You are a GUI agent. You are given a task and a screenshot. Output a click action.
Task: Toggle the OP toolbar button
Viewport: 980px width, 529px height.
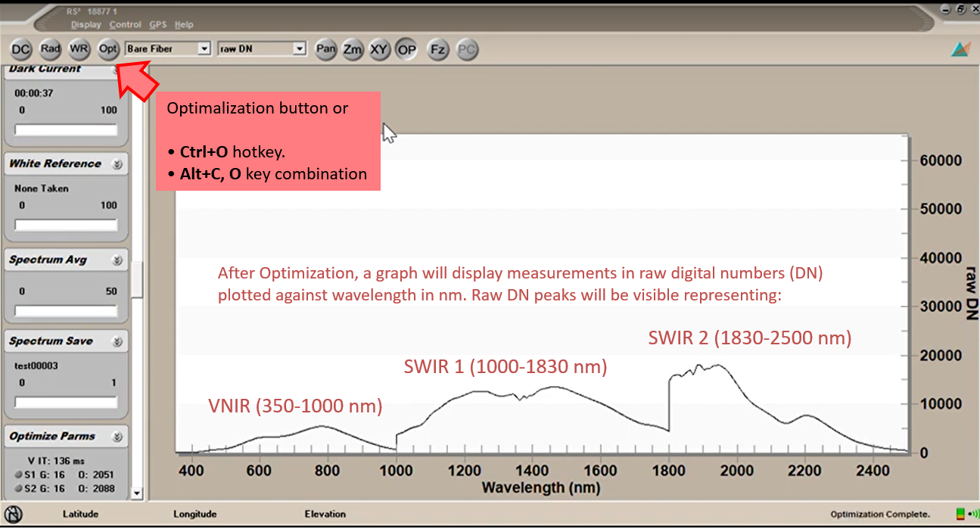pos(407,50)
